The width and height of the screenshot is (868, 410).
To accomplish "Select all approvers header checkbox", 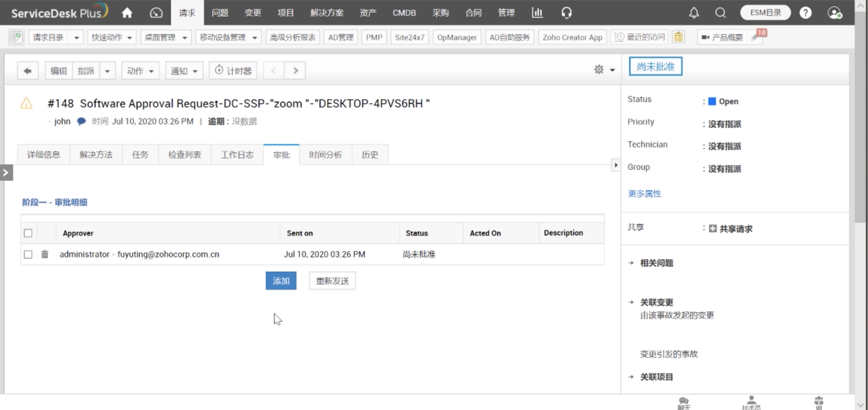I will point(28,233).
